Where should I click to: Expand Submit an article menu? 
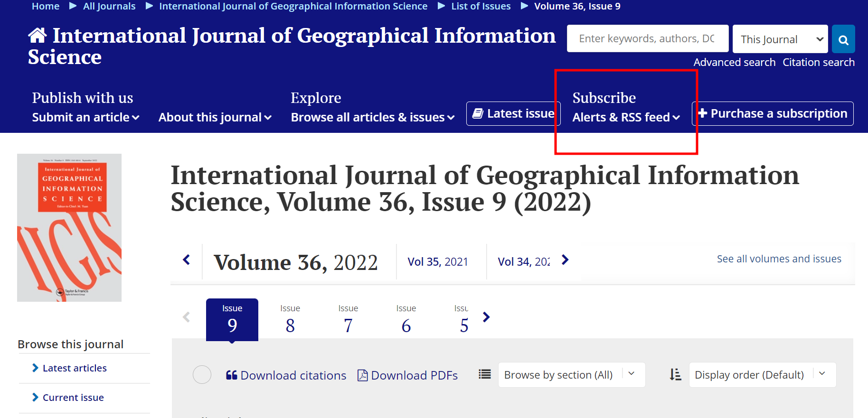85,117
